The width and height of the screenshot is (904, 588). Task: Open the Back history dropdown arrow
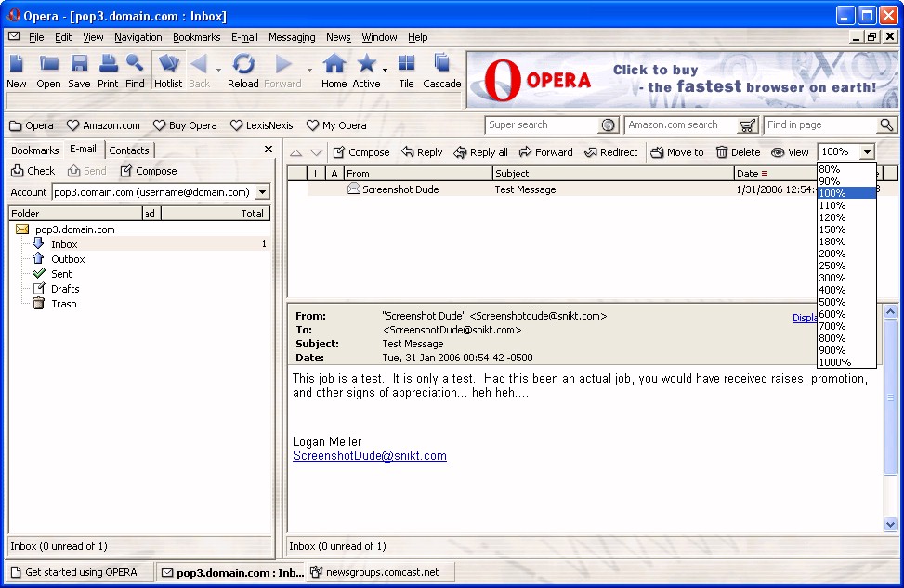click(x=218, y=71)
